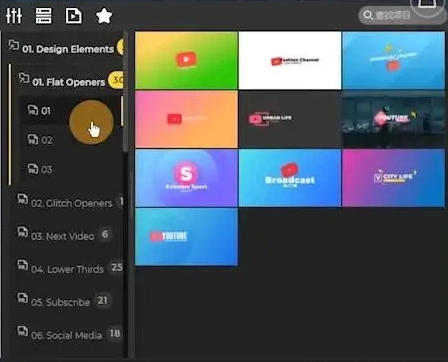This screenshot has height=362, width=448.
Task: Focus the search field at top right
Action: pos(402,15)
